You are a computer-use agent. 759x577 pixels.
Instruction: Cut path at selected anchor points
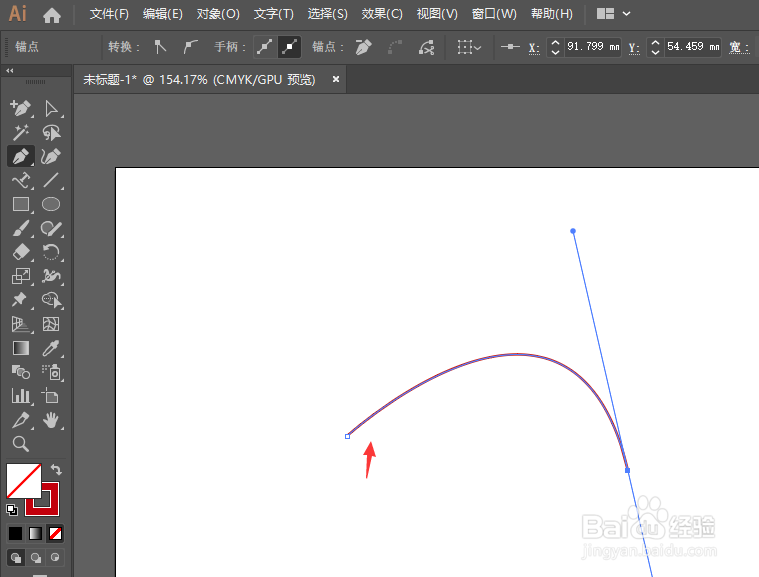(426, 47)
